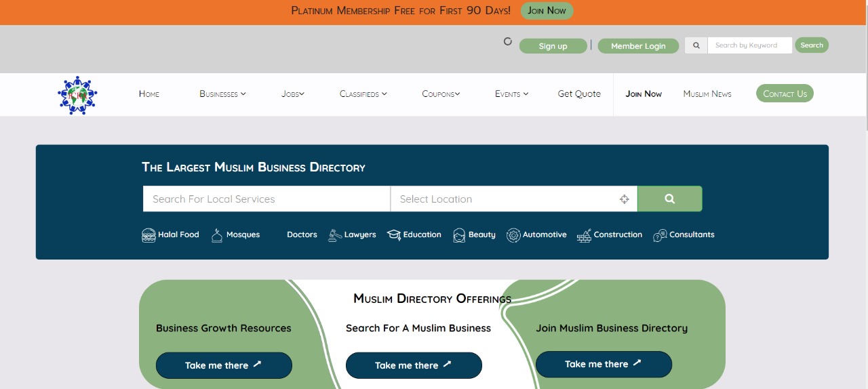Click 'Muslim Directory Offerings' heading
This screenshot has width=868, height=389.
pyautogui.click(x=433, y=299)
